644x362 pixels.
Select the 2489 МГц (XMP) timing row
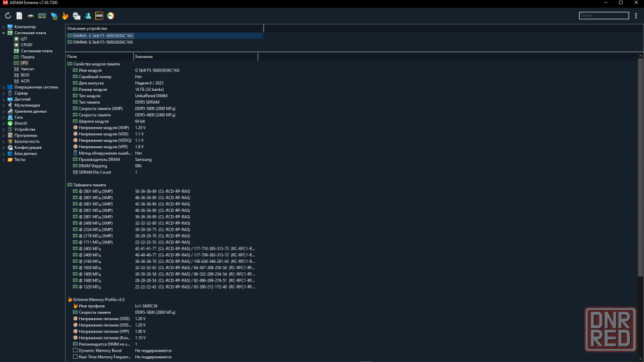(x=162, y=223)
